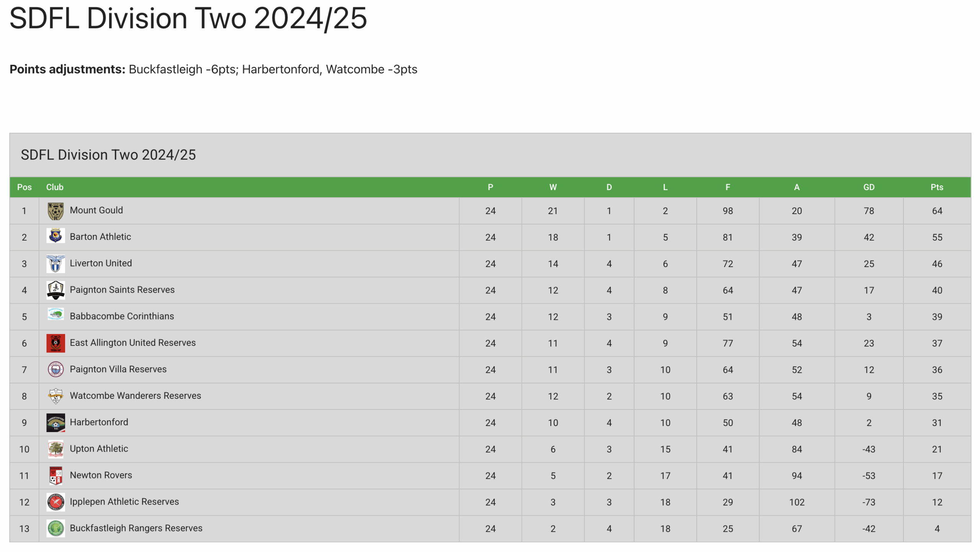Click the East Allington United red crest

(56, 343)
